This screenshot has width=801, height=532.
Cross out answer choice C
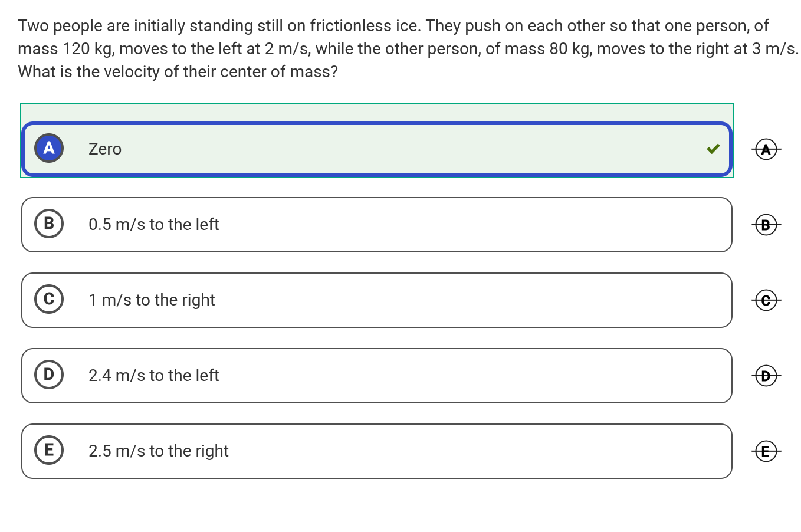coord(766,300)
